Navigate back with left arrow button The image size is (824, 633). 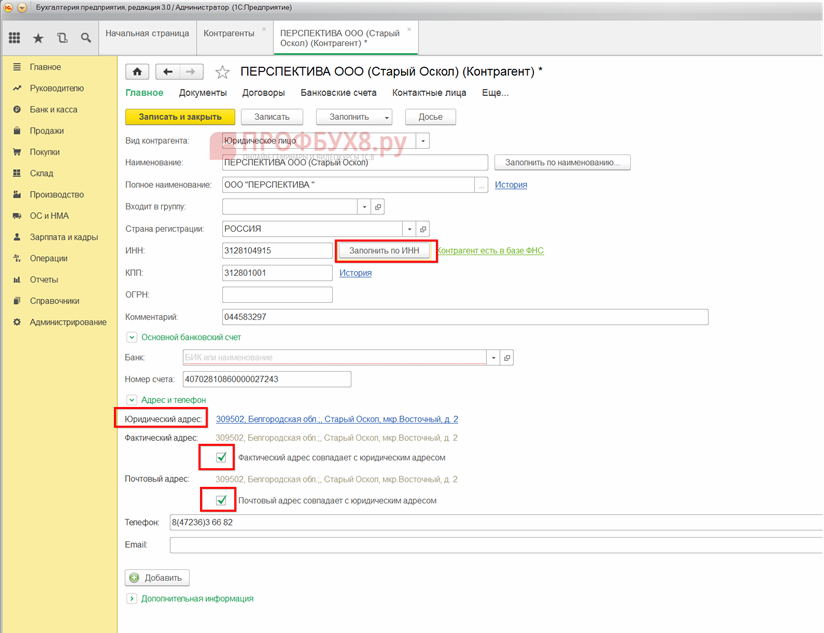click(168, 72)
